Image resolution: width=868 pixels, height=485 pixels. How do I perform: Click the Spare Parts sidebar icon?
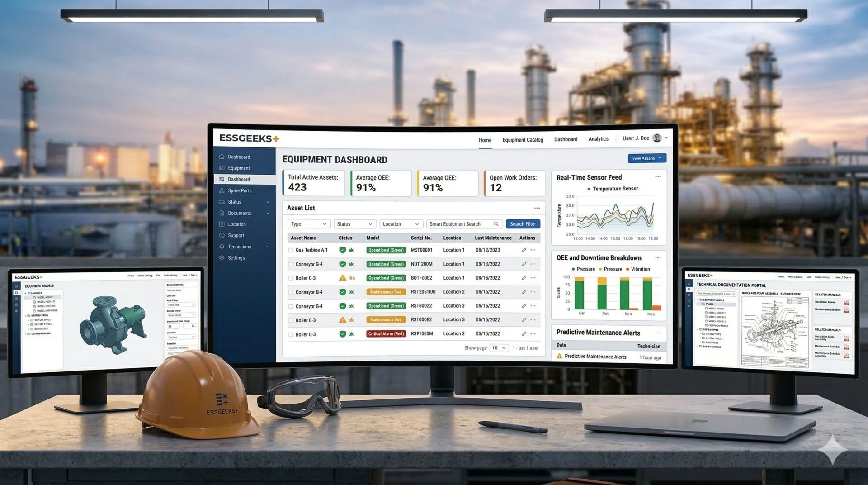(222, 190)
